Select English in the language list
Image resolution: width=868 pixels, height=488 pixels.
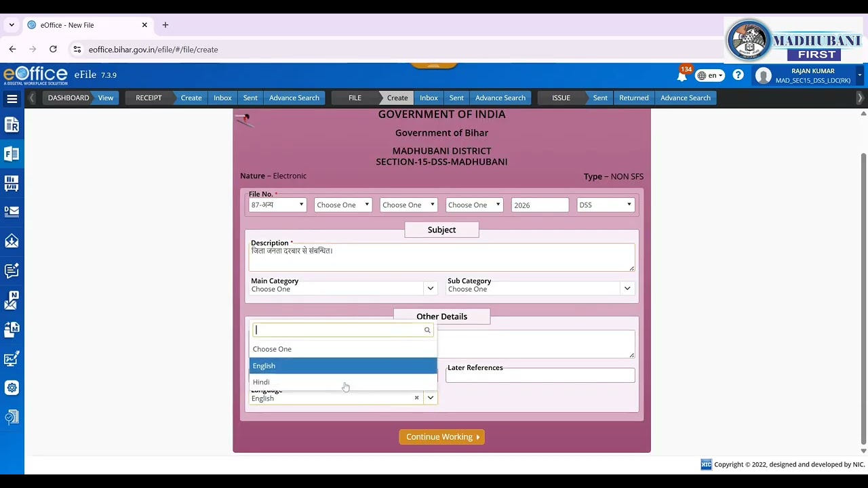pos(343,366)
